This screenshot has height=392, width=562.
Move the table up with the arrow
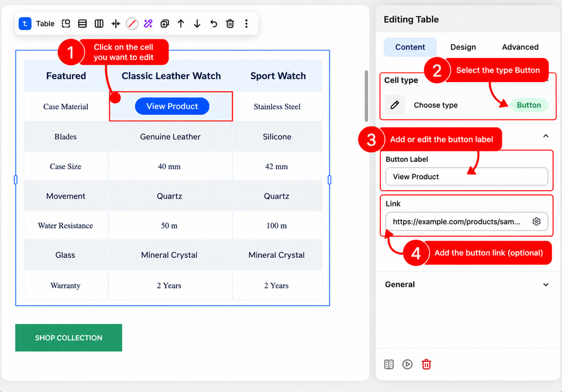coord(181,24)
